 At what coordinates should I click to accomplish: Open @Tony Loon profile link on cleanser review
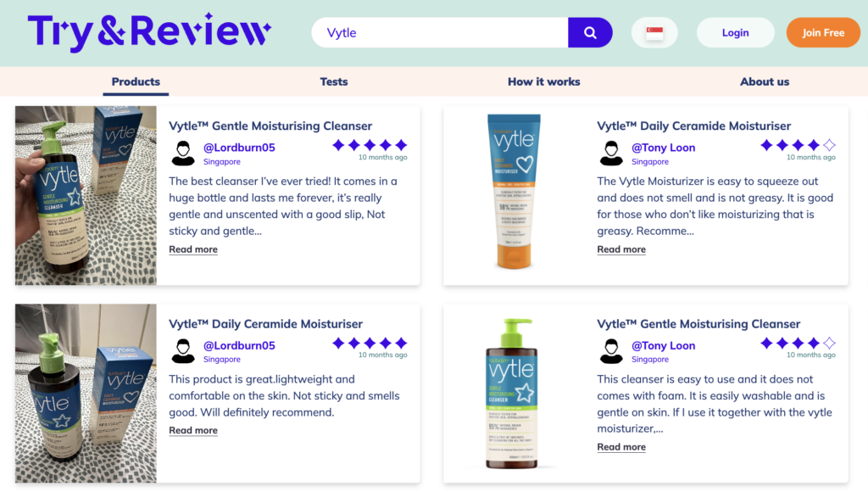[663, 345]
